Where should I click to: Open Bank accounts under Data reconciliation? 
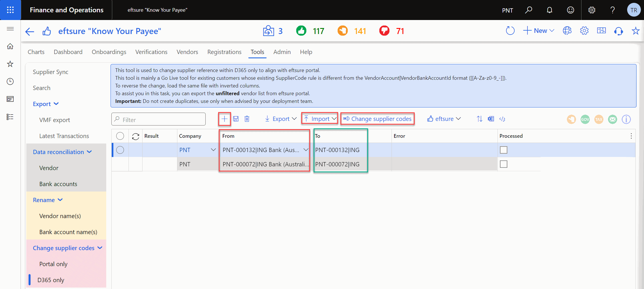58,184
